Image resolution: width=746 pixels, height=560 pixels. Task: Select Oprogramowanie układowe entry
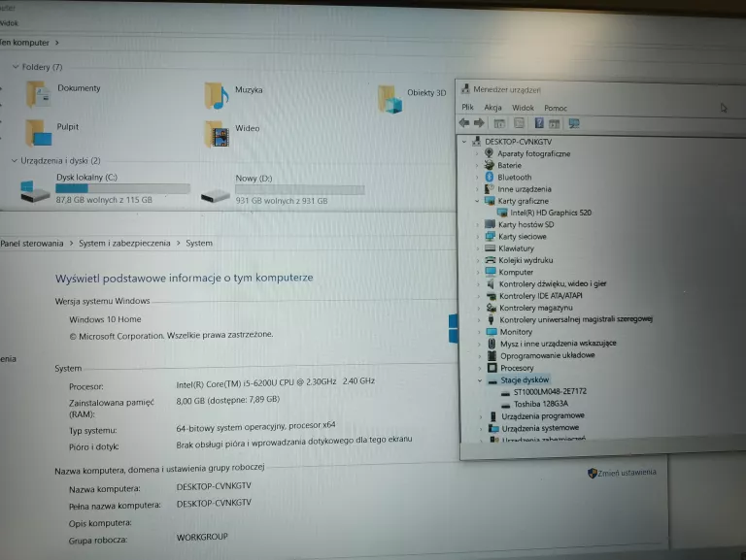(547, 355)
